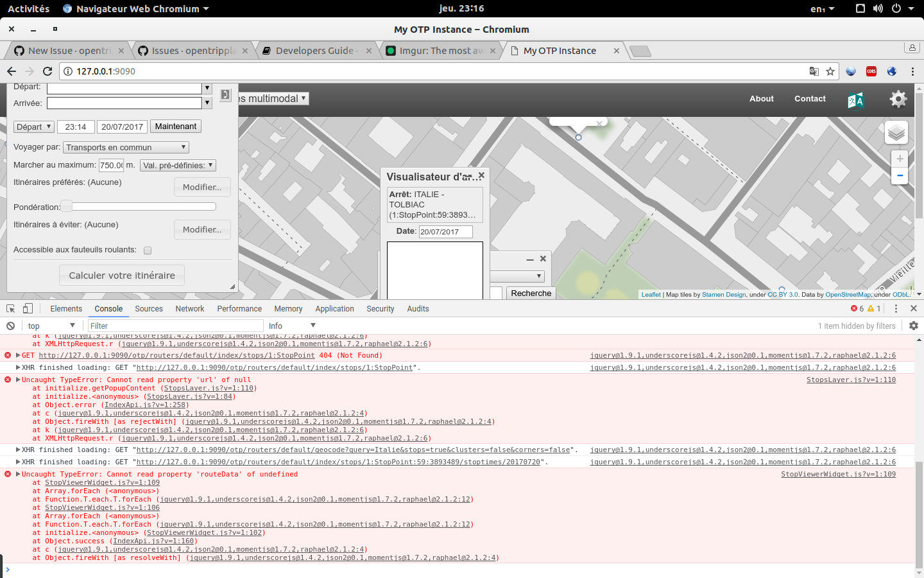Viewport: 924px width, 578px height.
Task: Switch to the Elements tab
Action: pyautogui.click(x=66, y=309)
